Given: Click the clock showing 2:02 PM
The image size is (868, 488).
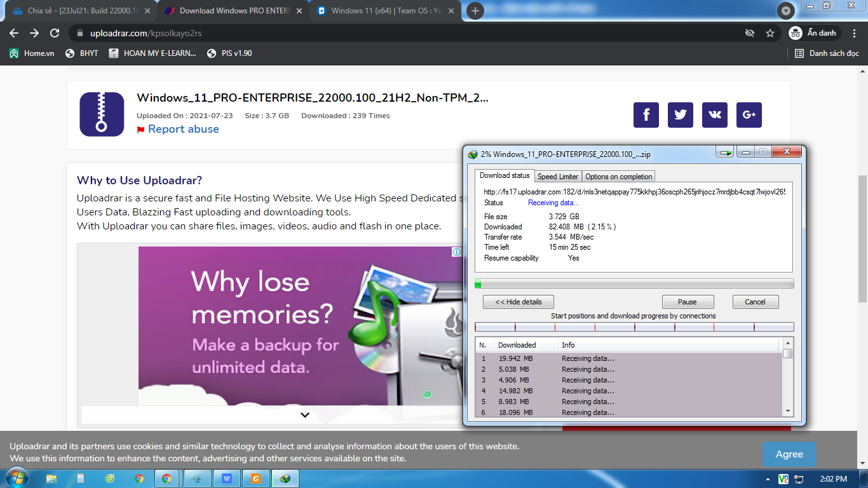Looking at the screenshot, I should tap(834, 478).
